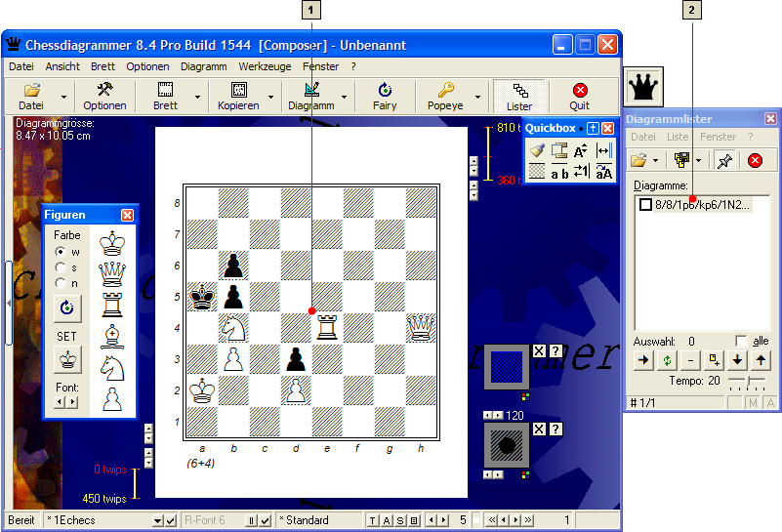Check the 'alle' checkbox in Diagrammlister

(x=741, y=341)
